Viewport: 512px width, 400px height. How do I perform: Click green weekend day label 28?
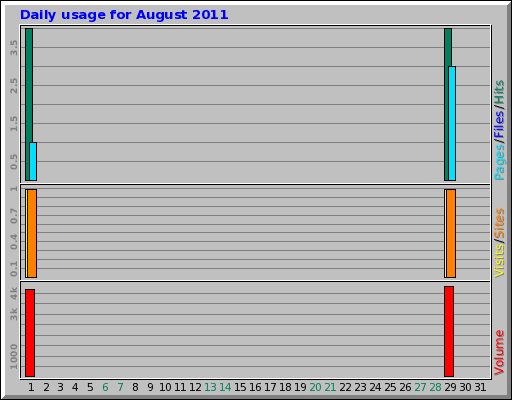(x=435, y=387)
